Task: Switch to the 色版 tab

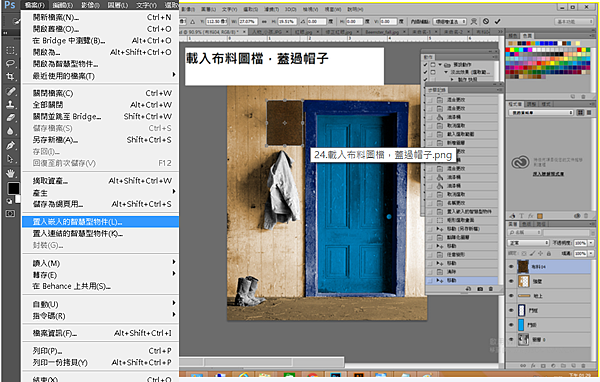Action: point(527,224)
